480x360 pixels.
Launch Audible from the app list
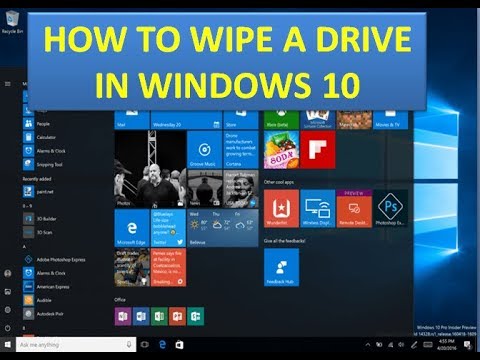point(44,300)
